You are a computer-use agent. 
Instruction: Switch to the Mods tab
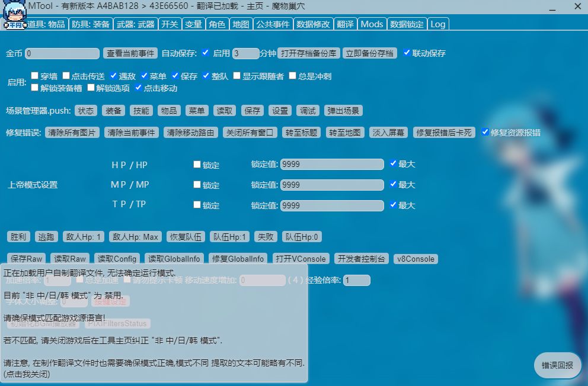click(372, 24)
